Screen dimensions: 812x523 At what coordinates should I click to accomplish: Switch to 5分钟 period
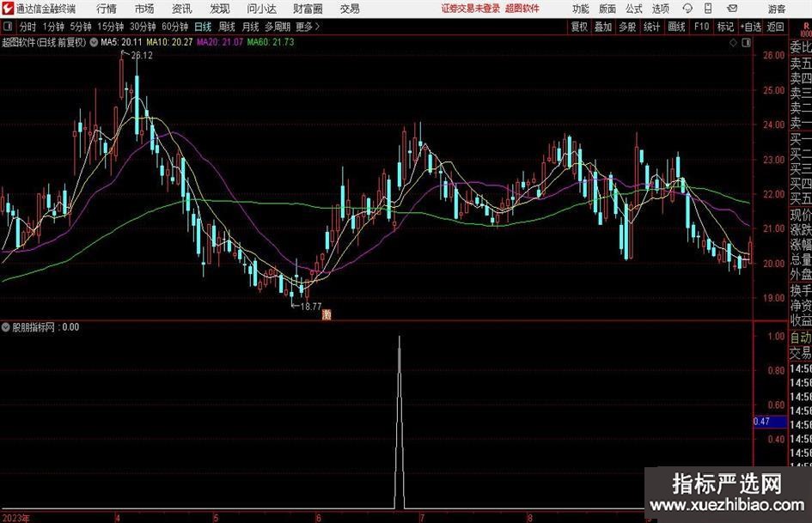(x=81, y=27)
